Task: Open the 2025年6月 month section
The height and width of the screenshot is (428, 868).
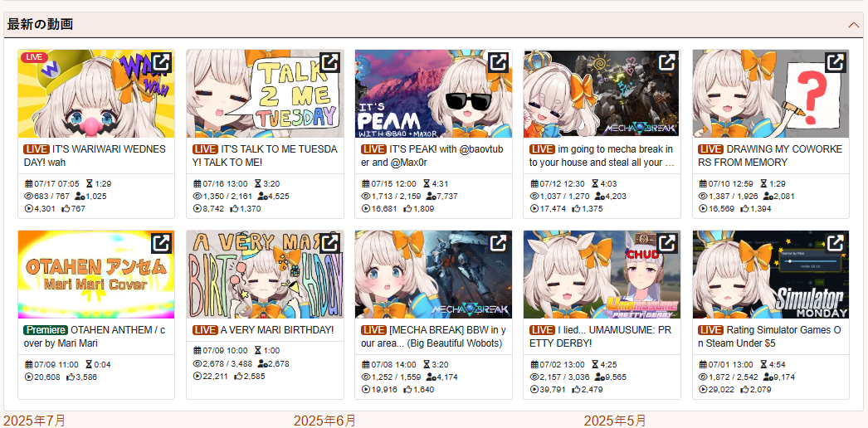Action: 325,421
